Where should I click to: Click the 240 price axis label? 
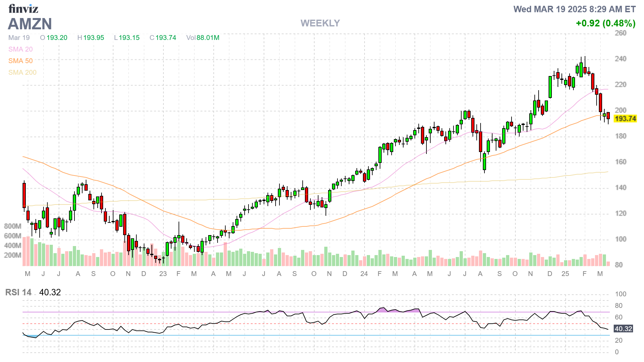(620, 59)
